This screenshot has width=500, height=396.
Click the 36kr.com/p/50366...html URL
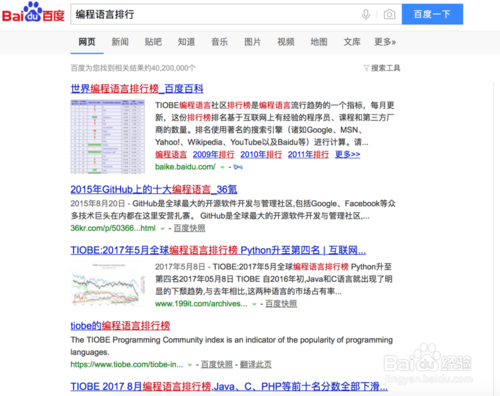pyautogui.click(x=113, y=228)
